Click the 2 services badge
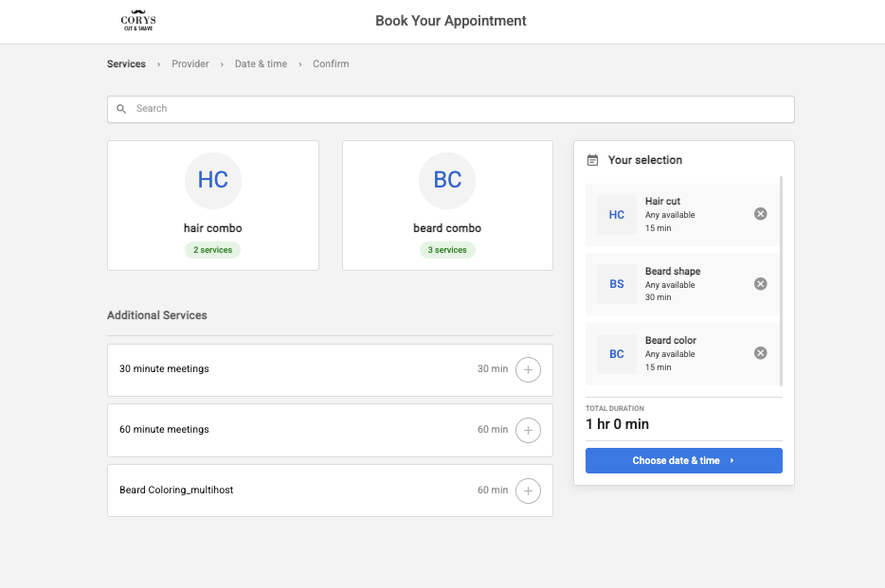 pos(213,250)
